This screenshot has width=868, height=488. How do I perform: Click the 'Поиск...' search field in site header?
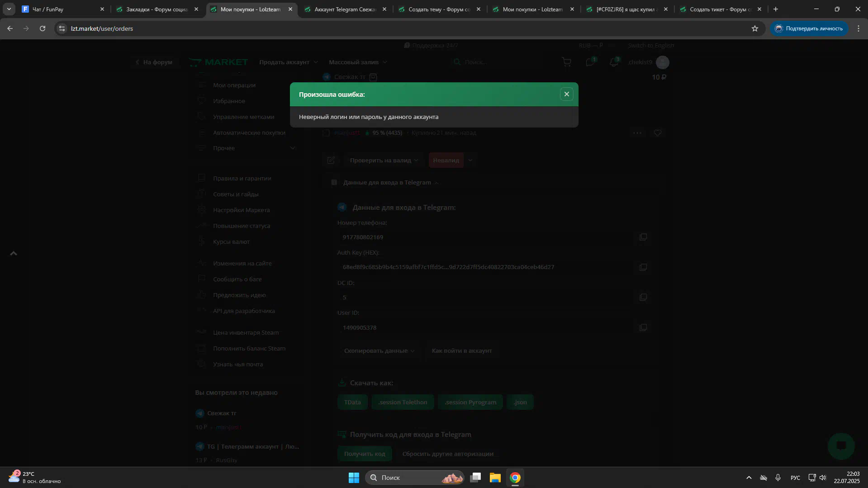click(502, 62)
